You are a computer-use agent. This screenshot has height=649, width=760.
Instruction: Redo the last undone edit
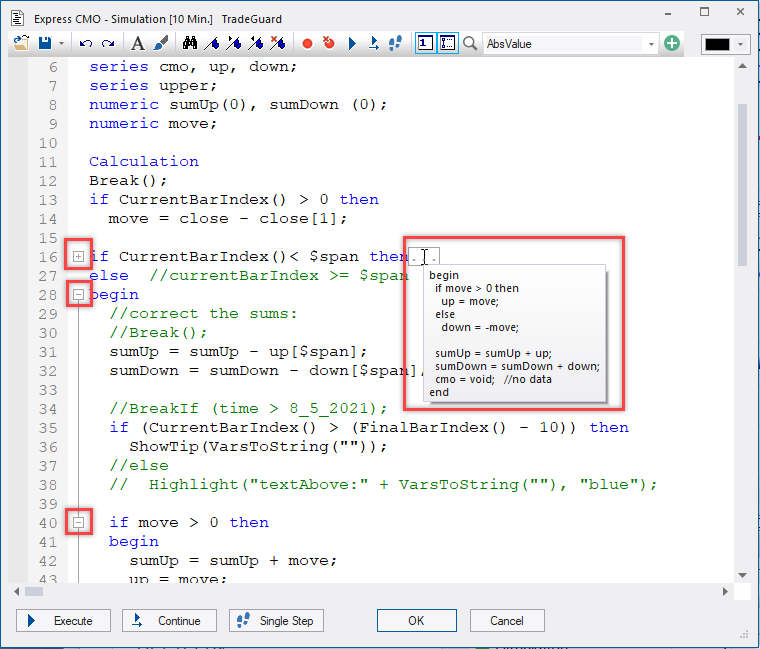click(107, 44)
